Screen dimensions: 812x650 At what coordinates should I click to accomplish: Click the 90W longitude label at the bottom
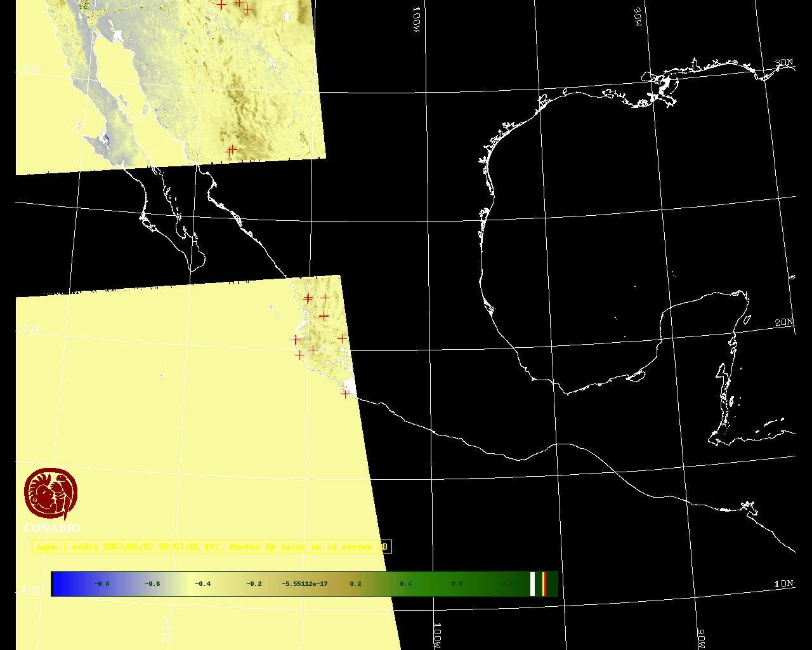pos(702,638)
